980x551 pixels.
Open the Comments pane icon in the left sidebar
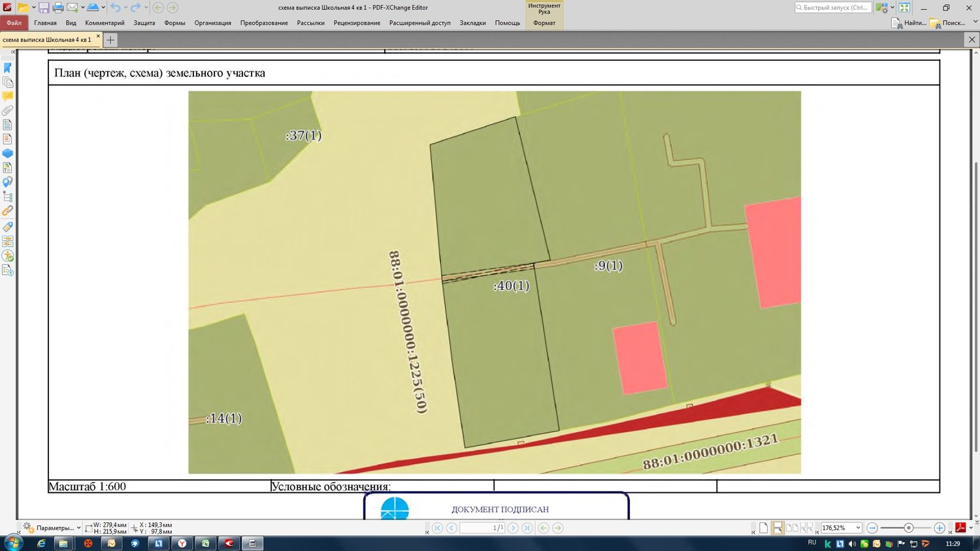8,96
